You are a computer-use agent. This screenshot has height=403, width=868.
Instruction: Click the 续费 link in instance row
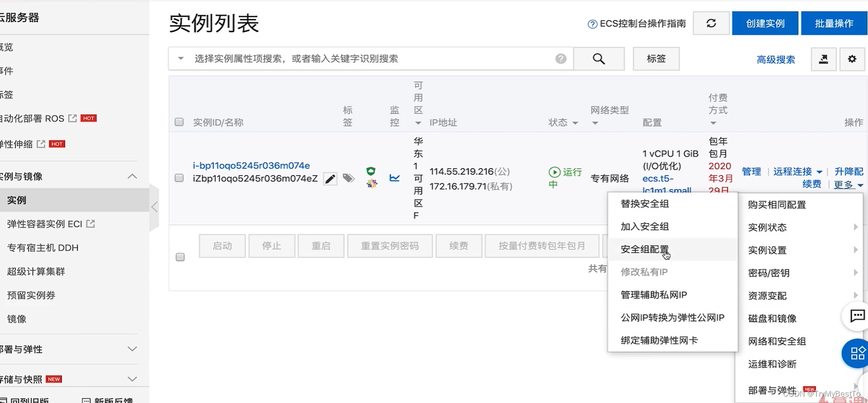[x=812, y=184]
